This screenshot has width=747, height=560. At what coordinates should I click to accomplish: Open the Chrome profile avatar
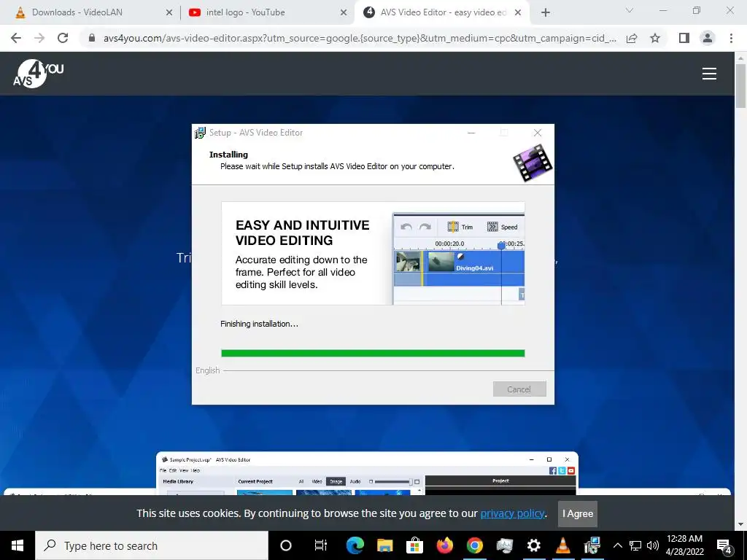708,38
